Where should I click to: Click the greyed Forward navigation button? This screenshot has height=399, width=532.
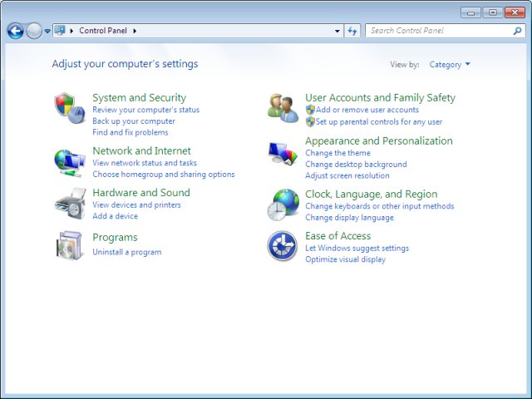point(34,31)
